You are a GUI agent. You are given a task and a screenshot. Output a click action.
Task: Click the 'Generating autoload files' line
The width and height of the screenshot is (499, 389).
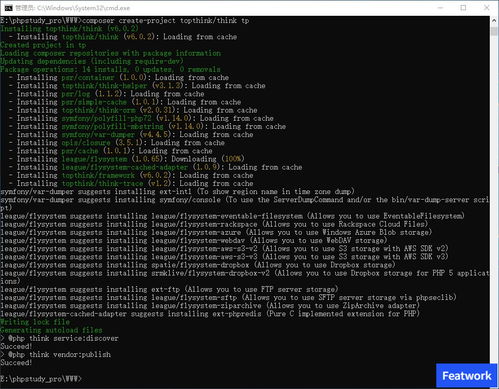pos(51,330)
